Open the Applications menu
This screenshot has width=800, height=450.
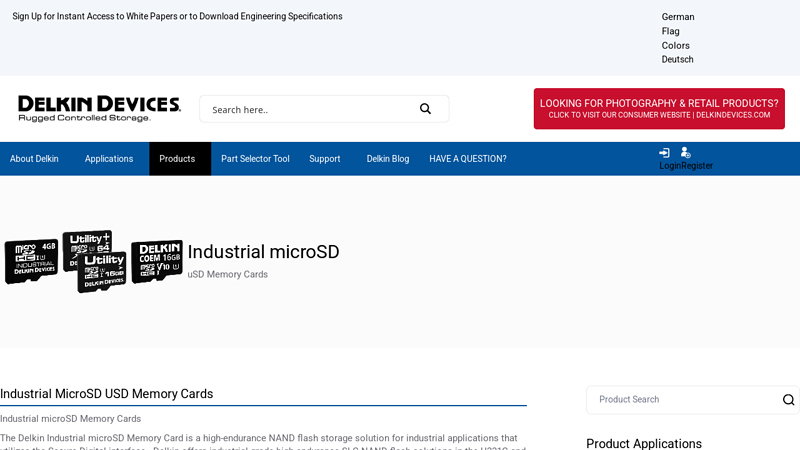(109, 159)
